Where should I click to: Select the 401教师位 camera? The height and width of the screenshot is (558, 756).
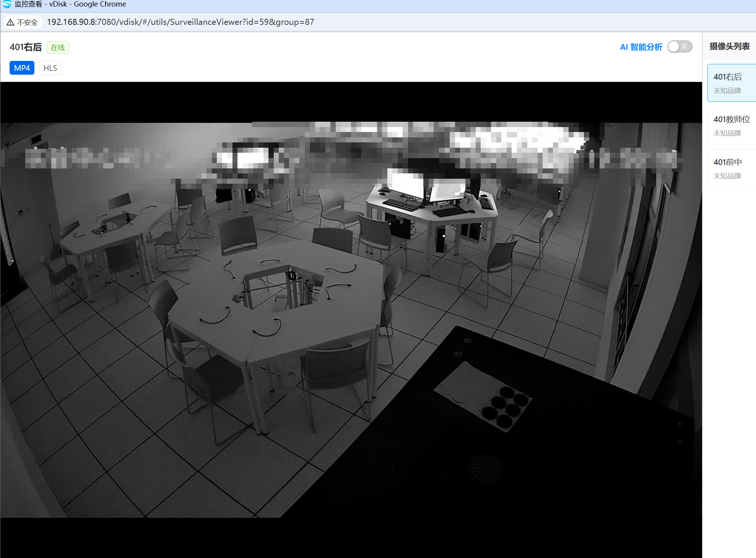pyautogui.click(x=731, y=119)
